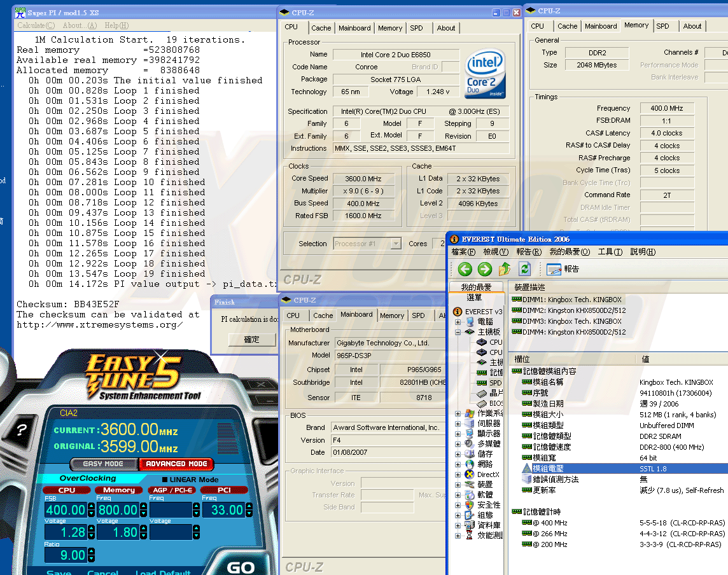Expand the 裝置 devices tree node
The width and height of the screenshot is (728, 575).
click(x=458, y=485)
